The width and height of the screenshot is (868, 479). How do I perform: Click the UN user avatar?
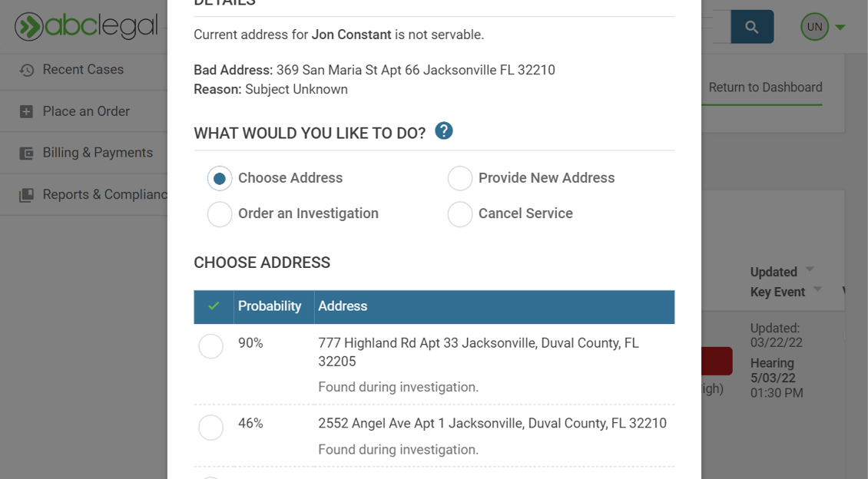point(814,26)
